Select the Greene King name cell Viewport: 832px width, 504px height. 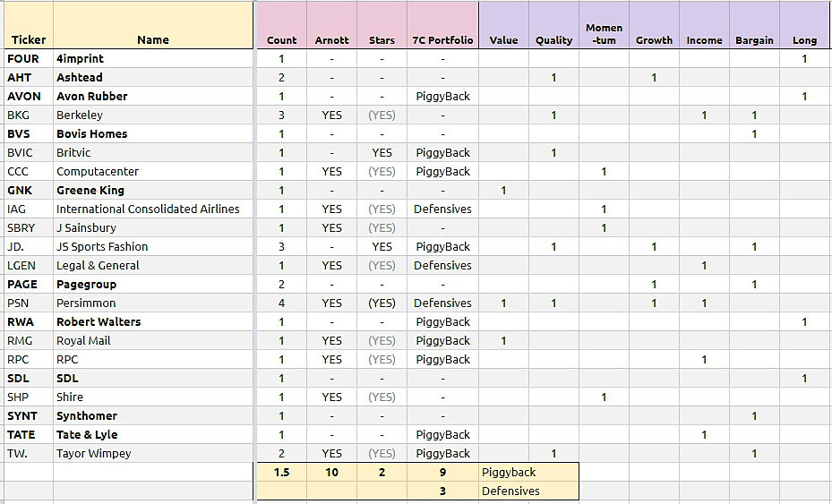coord(153,190)
